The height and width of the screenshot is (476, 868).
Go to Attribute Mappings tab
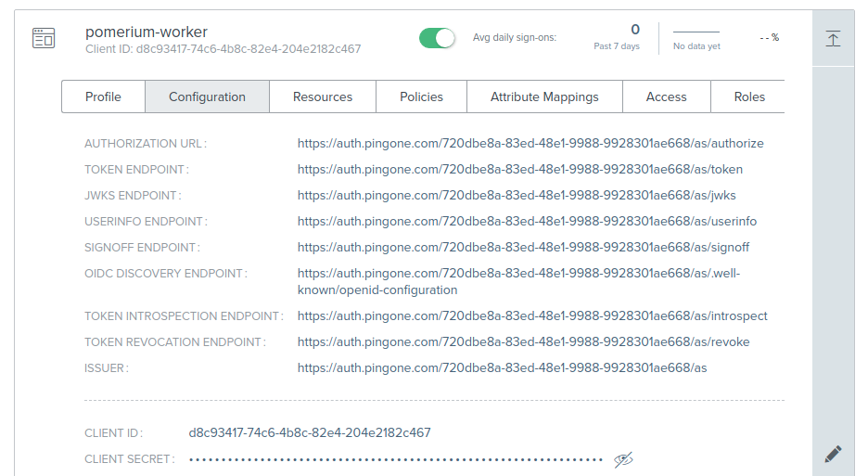544,96
